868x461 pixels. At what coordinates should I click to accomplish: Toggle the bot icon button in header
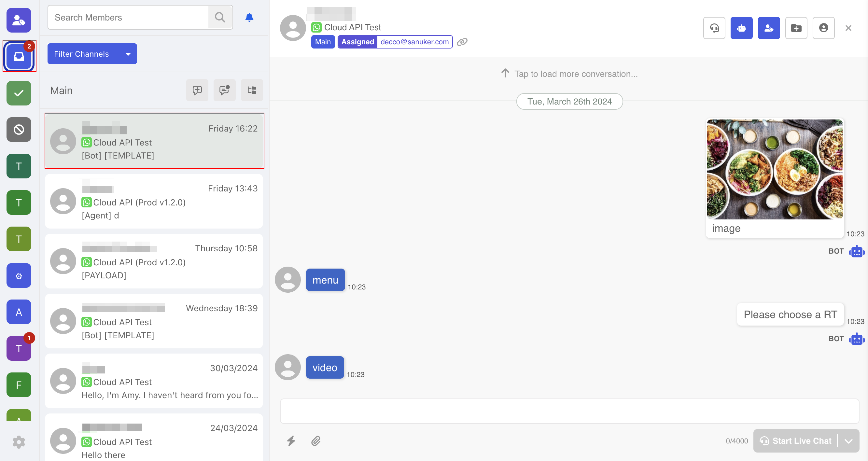click(x=741, y=28)
